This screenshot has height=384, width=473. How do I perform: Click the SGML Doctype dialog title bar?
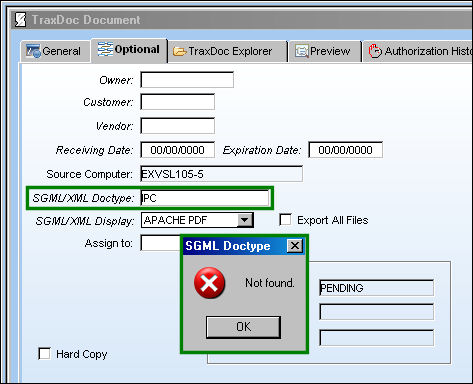pyautogui.click(x=244, y=246)
